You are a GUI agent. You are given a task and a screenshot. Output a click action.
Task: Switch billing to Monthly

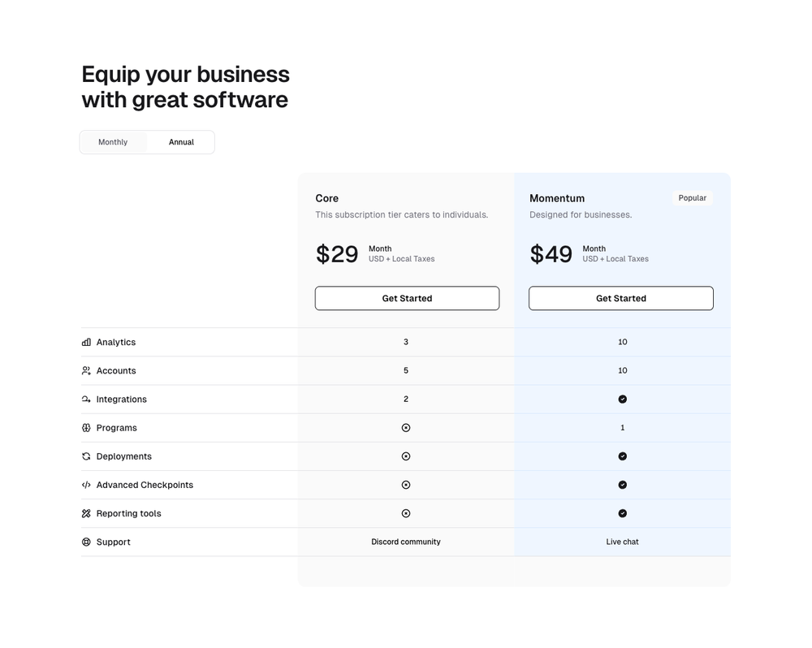[113, 142]
